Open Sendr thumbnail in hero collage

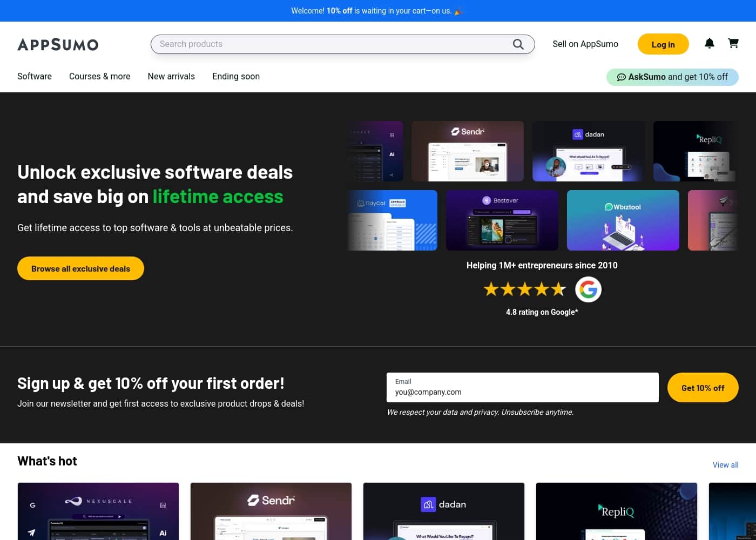(x=468, y=151)
